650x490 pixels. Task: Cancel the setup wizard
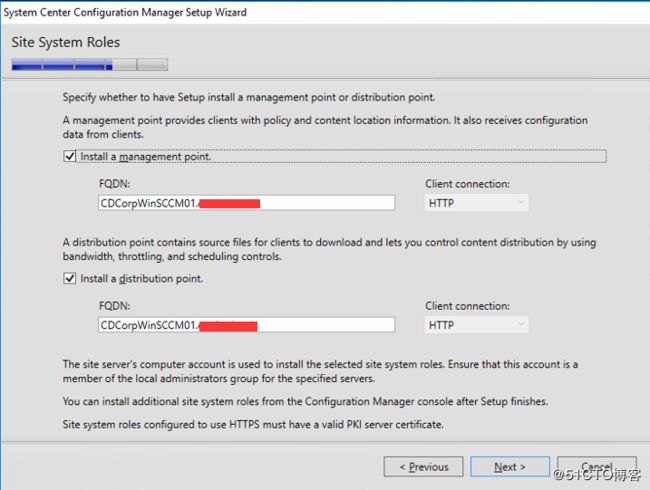(x=597, y=467)
